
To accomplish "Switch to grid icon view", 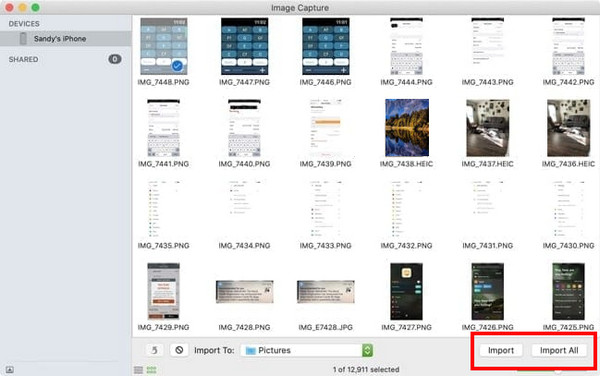I will click(152, 370).
